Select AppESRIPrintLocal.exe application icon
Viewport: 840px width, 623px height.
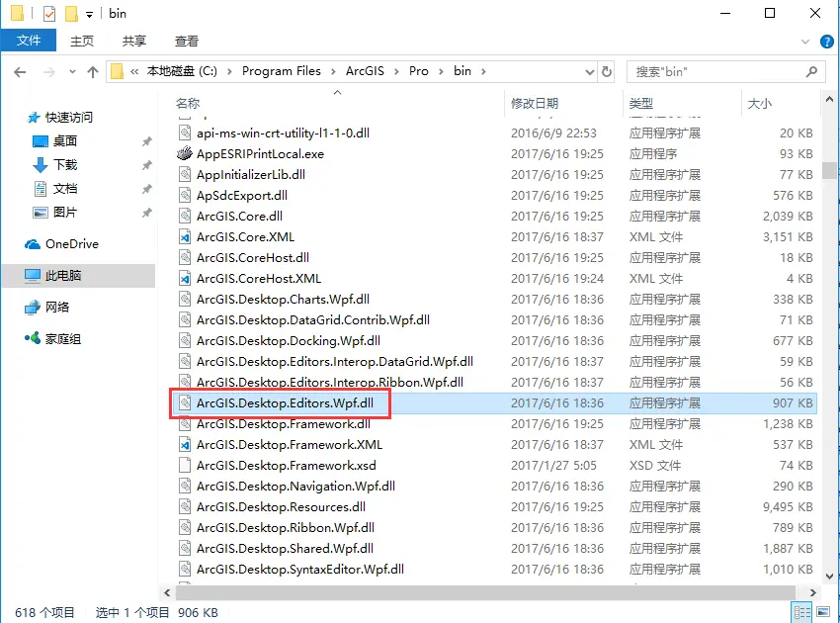click(x=184, y=154)
